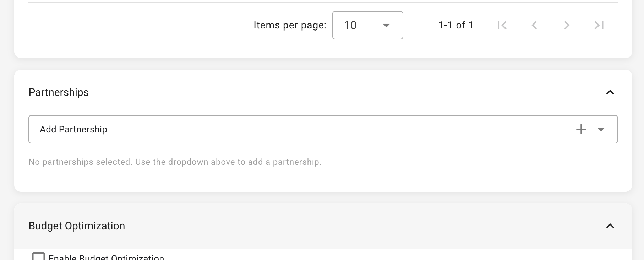Click the '1-1 of 1' range label
This screenshot has height=260, width=644.
[x=456, y=25]
